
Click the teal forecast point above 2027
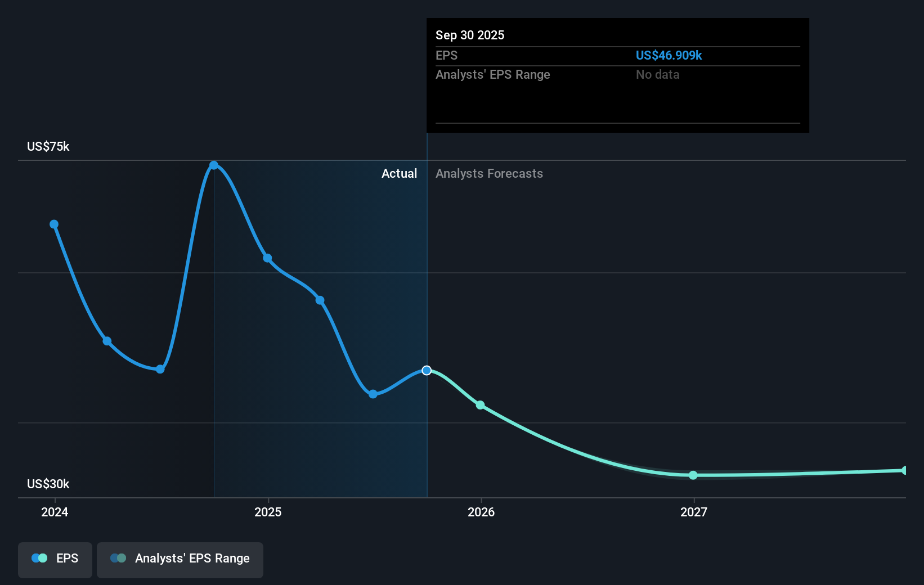pyautogui.click(x=693, y=475)
